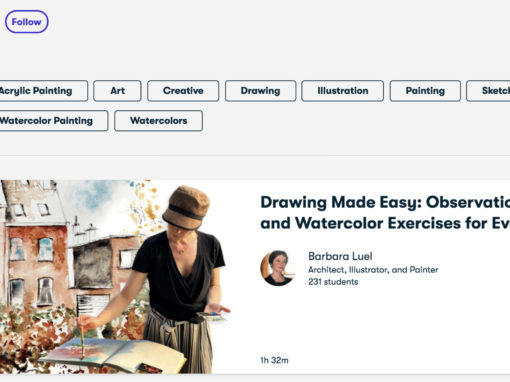The height and width of the screenshot is (382, 510).
Task: Open the Painting tag
Action: (425, 91)
